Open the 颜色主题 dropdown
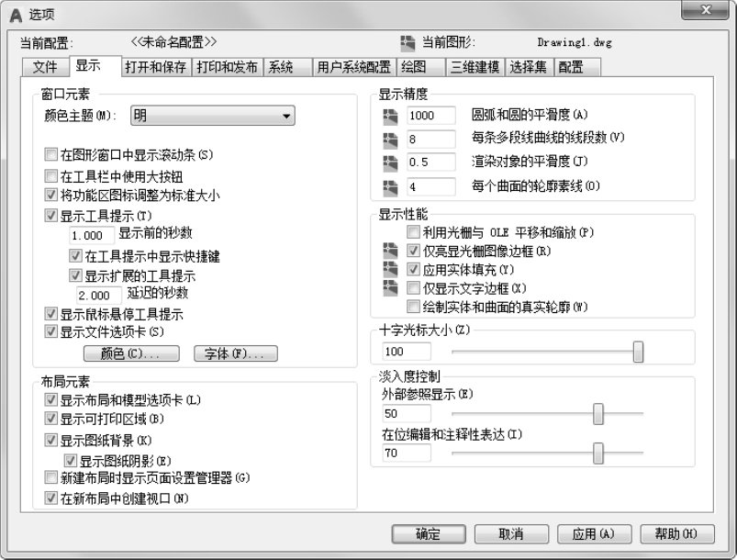The image size is (737, 560). [212, 116]
